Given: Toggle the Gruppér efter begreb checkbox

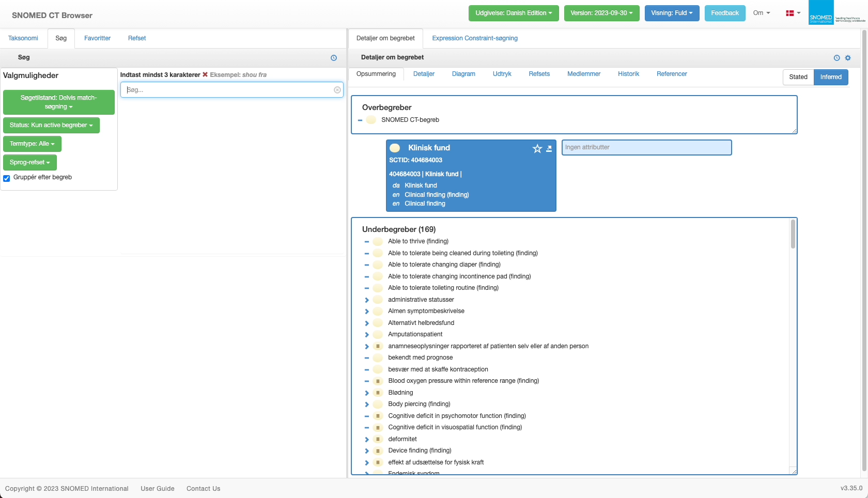Looking at the screenshot, I should 7,178.
